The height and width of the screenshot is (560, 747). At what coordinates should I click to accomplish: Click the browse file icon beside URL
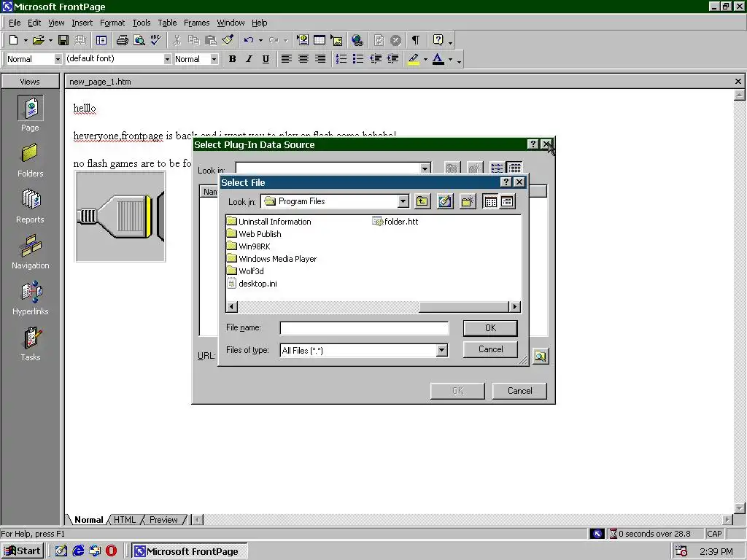540,356
